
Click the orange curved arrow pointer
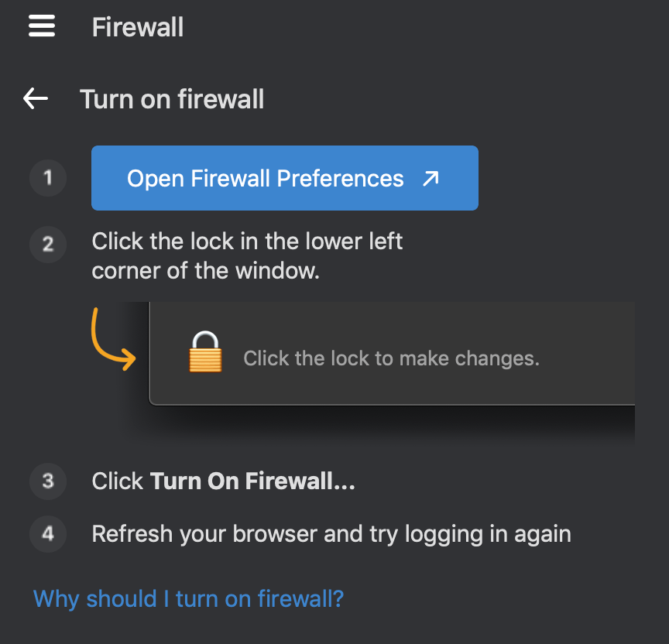[111, 341]
